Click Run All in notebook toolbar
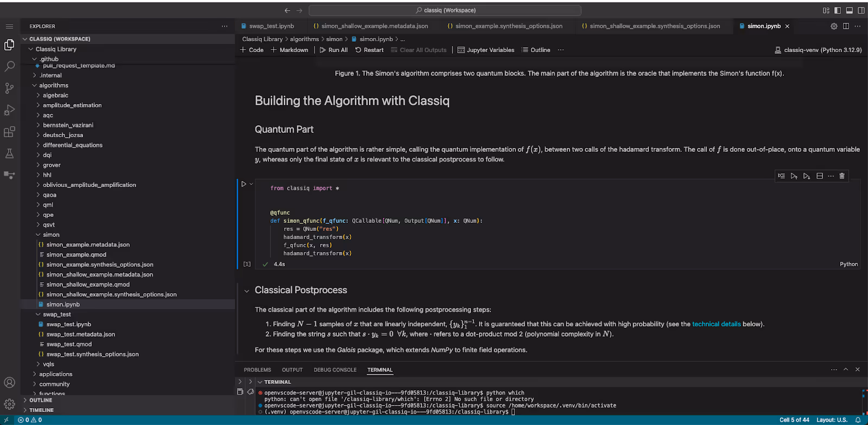This screenshot has width=868, height=425. coord(334,50)
